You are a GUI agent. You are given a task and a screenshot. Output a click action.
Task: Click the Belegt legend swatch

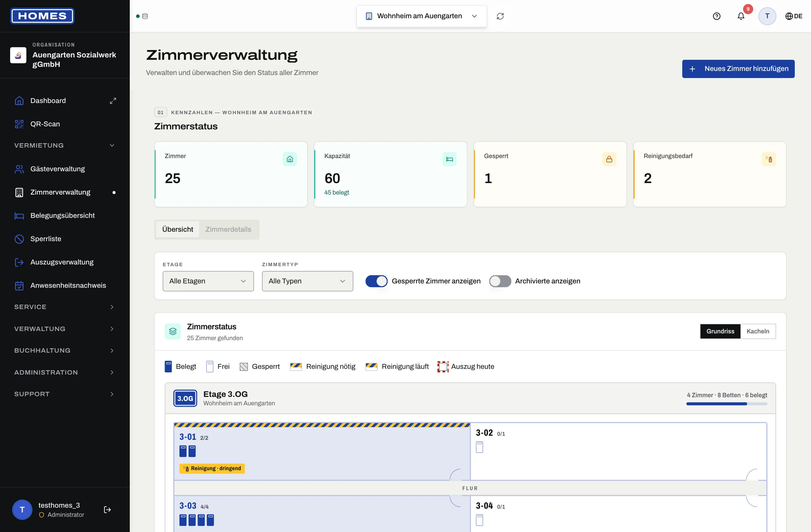pyautogui.click(x=168, y=366)
